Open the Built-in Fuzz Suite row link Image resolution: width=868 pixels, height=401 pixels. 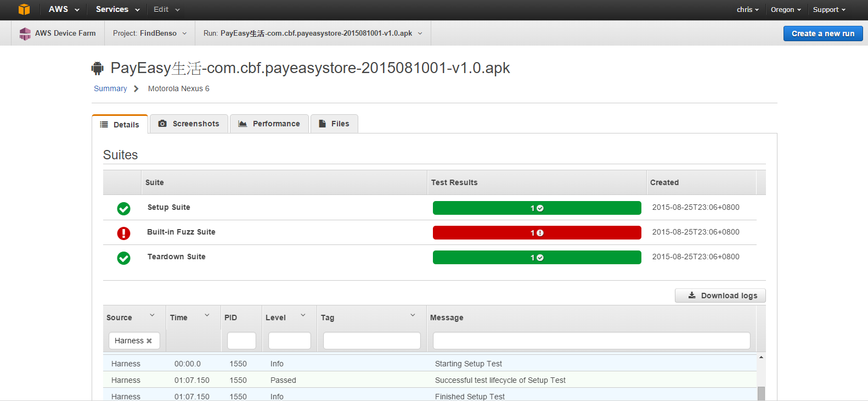click(x=181, y=232)
